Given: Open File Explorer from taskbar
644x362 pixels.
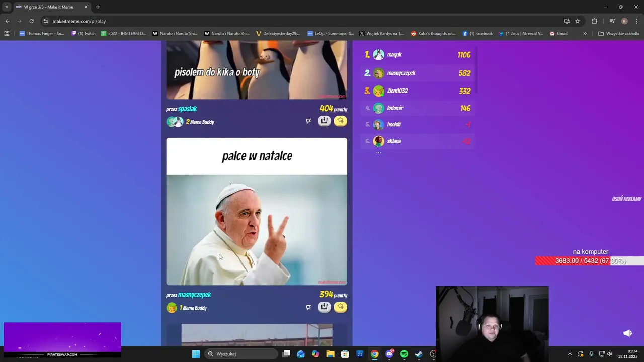Looking at the screenshot, I should [x=330, y=354].
